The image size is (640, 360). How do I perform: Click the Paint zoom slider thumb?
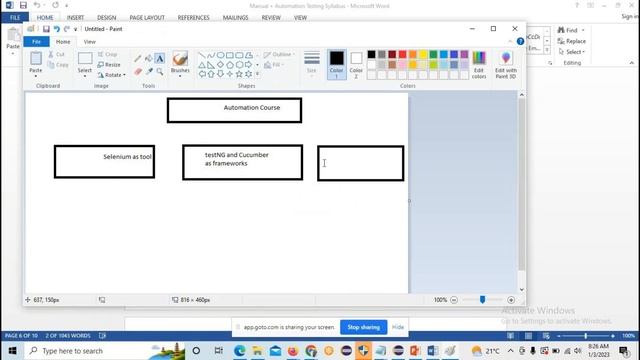pos(482,300)
